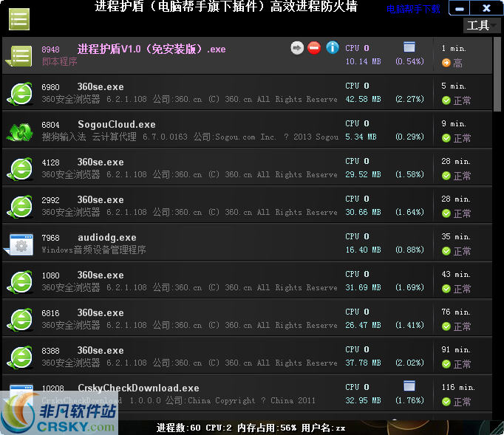504x435 pixels.
Task: Click green status check icon for process 6816
Action: coord(446,326)
